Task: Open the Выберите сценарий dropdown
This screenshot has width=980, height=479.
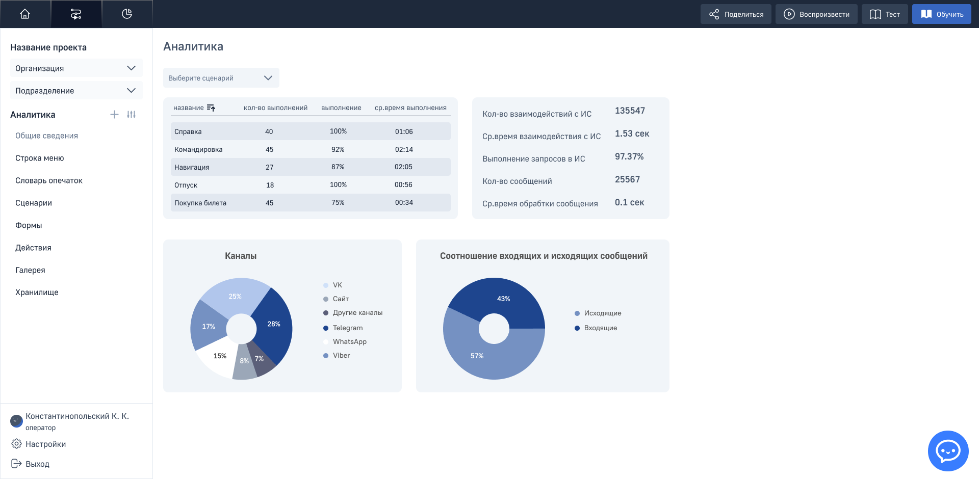Action: [221, 78]
